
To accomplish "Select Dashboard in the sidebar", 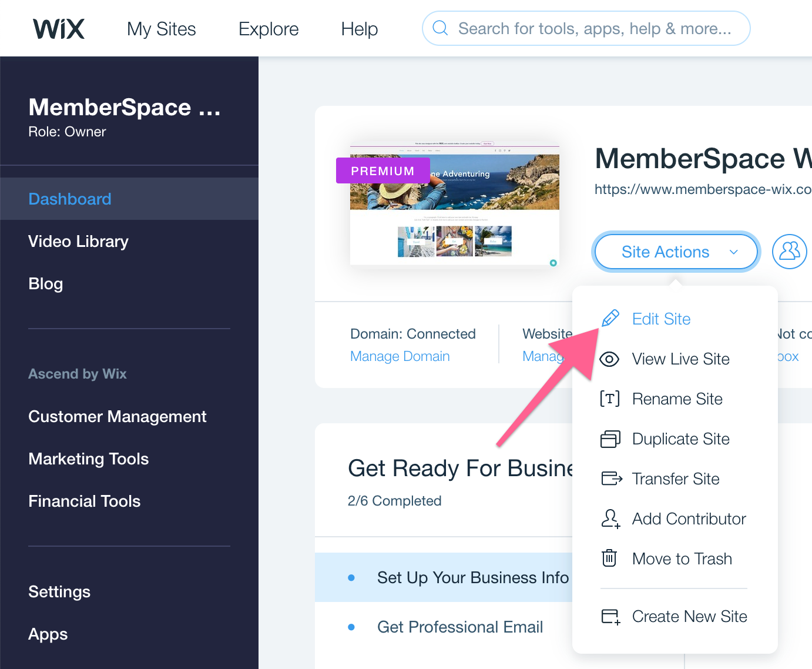I will point(129,199).
